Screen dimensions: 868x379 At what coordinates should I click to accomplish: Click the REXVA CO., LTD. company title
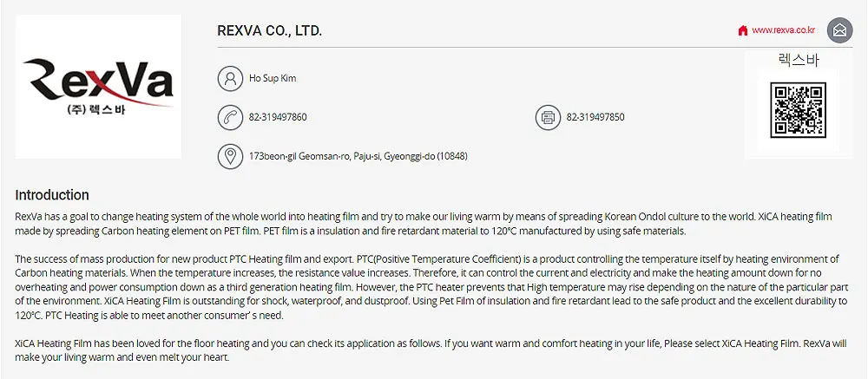click(x=269, y=31)
